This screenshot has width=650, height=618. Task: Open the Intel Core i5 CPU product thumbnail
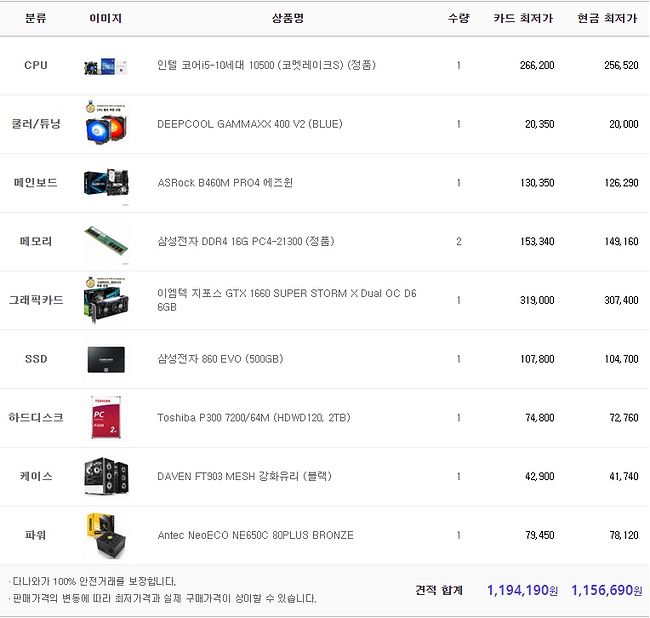point(106,65)
